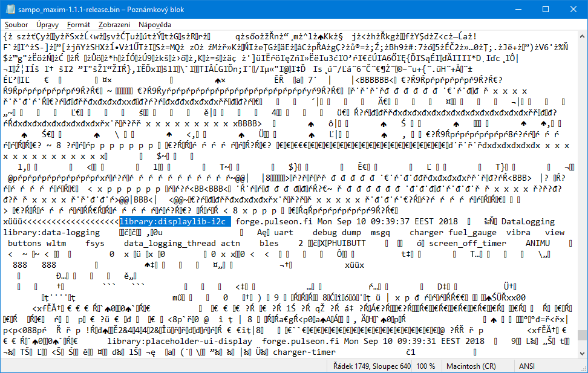Click the word debug

tap(325, 232)
